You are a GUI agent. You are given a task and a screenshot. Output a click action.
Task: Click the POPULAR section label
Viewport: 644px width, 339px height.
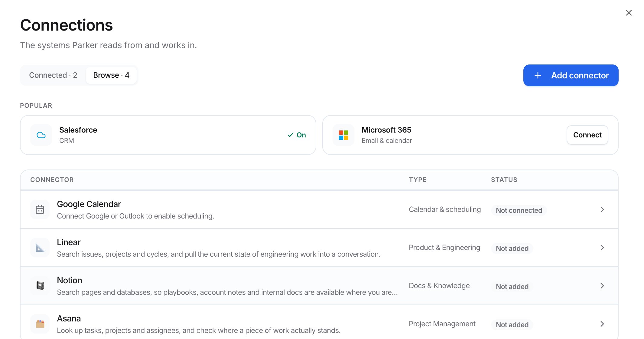[36, 106]
